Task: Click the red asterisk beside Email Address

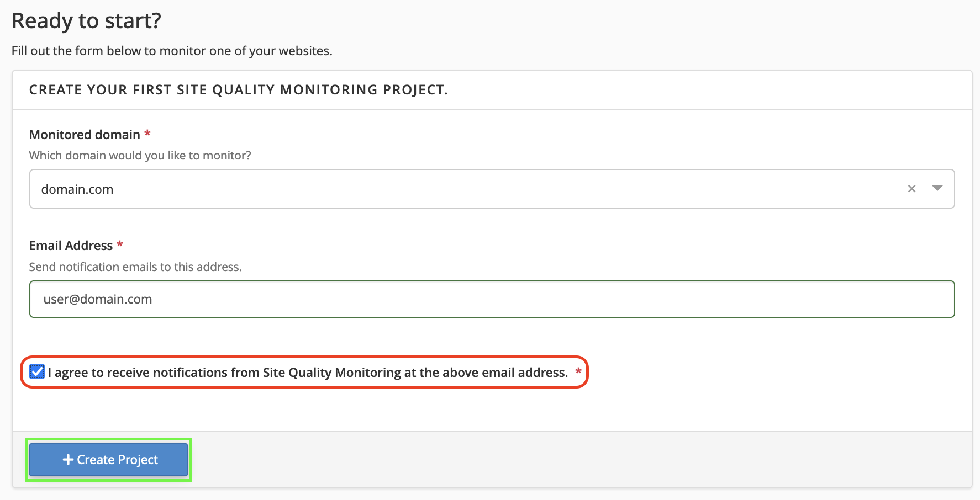Action: click(x=120, y=244)
